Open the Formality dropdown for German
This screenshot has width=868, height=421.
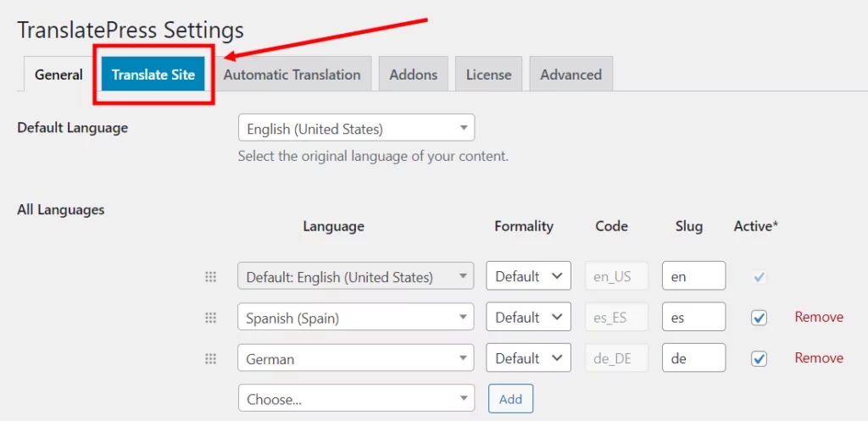tap(528, 358)
